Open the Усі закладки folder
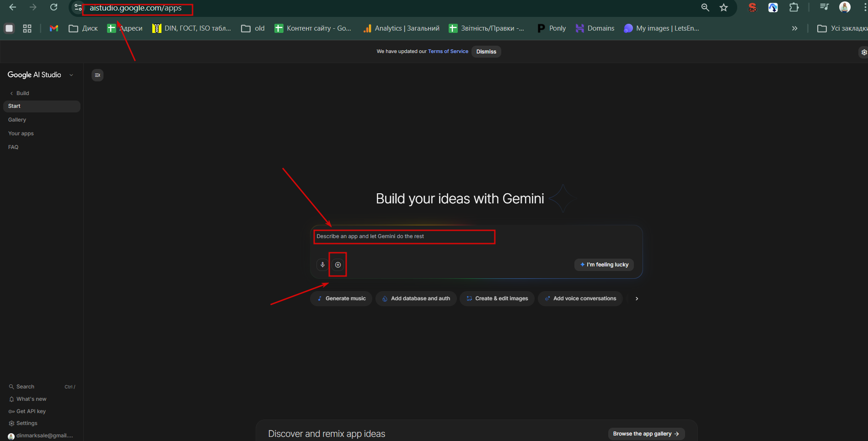 tap(842, 28)
